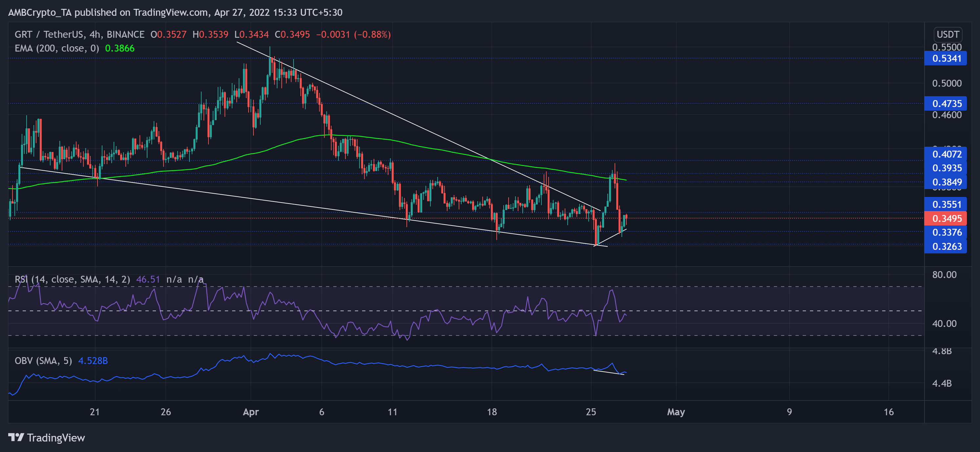Click the 11 date label on time axis
Screen dimensions: 980x452
coord(392,412)
